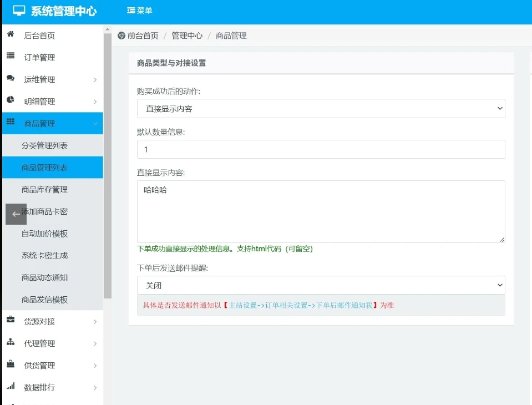The height and width of the screenshot is (405, 532).
Task: Click the 商品管理 breadcrumb text
Action: pos(231,36)
